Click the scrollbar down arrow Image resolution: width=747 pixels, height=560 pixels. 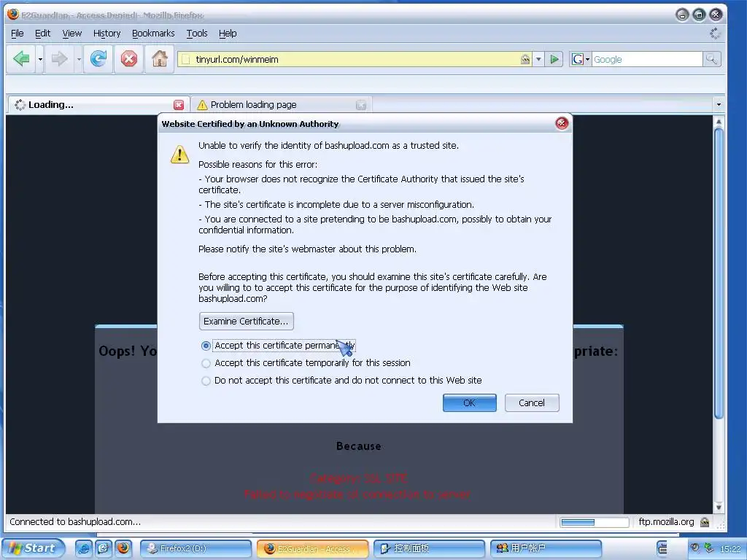pyautogui.click(x=719, y=507)
